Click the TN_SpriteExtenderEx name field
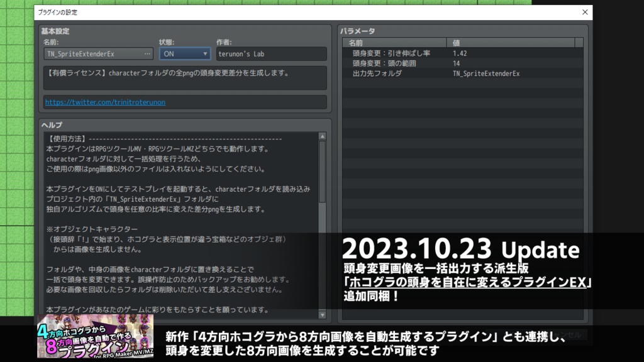Viewport: 644px width, 362px height. tap(91, 53)
